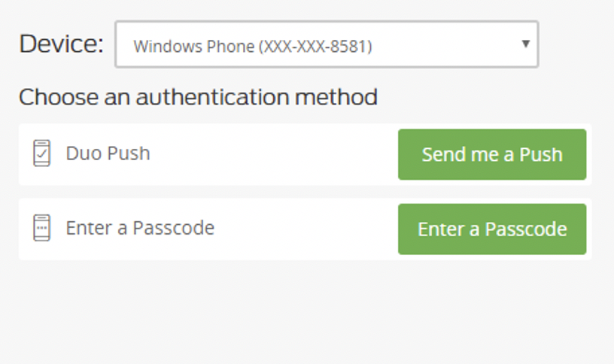
Task: Click the Duo Push method label
Action: (x=108, y=153)
